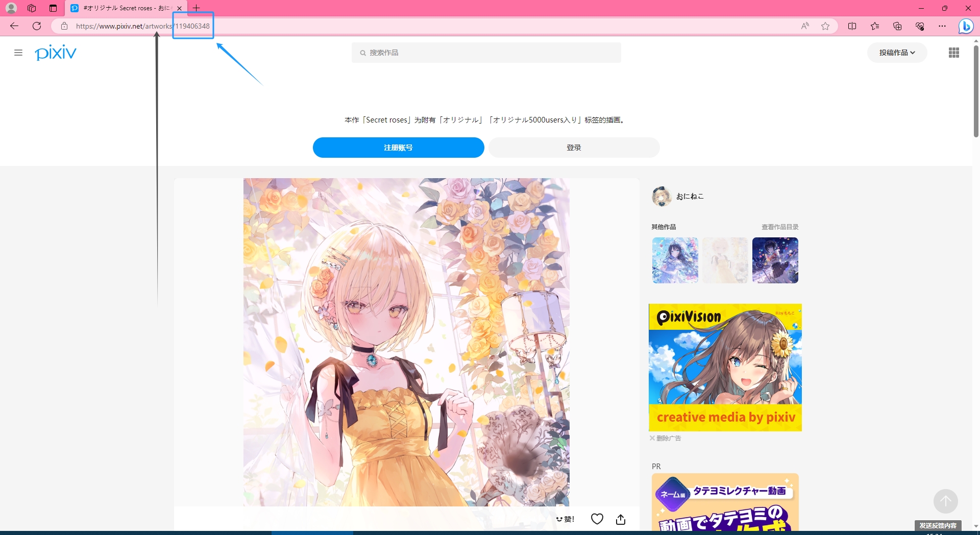Open the pixiv apps grid icon

click(953, 53)
